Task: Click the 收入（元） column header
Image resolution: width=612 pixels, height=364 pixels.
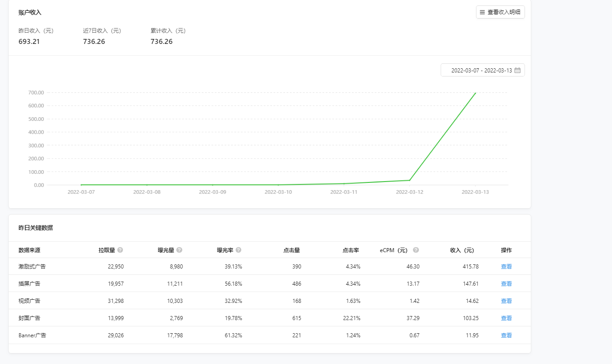Action: [462, 250]
